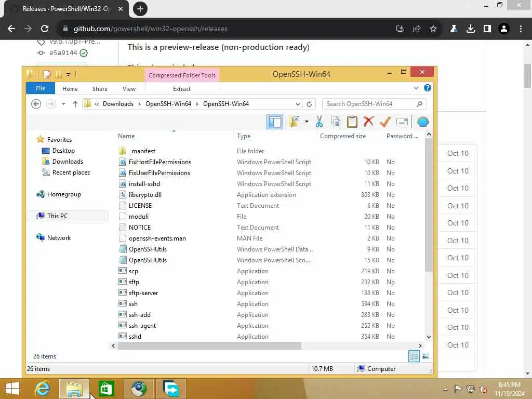The image size is (532, 399).
Task: Go back in Explorer with the Back arrow
Action: pyautogui.click(x=36, y=104)
